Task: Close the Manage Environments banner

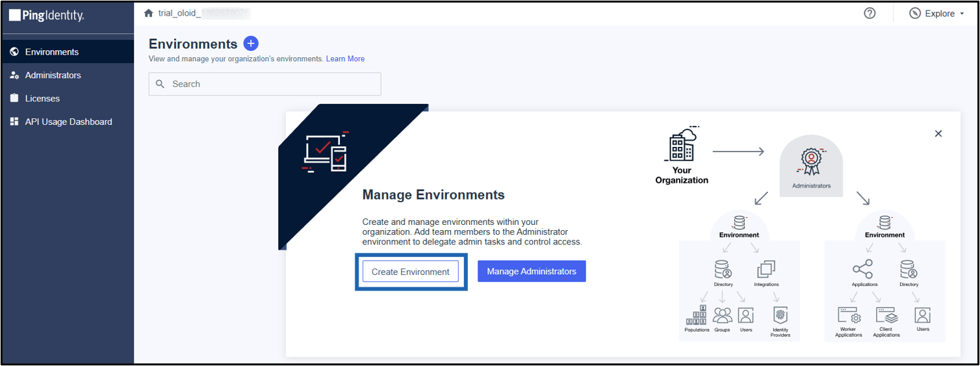Action: 938,133
